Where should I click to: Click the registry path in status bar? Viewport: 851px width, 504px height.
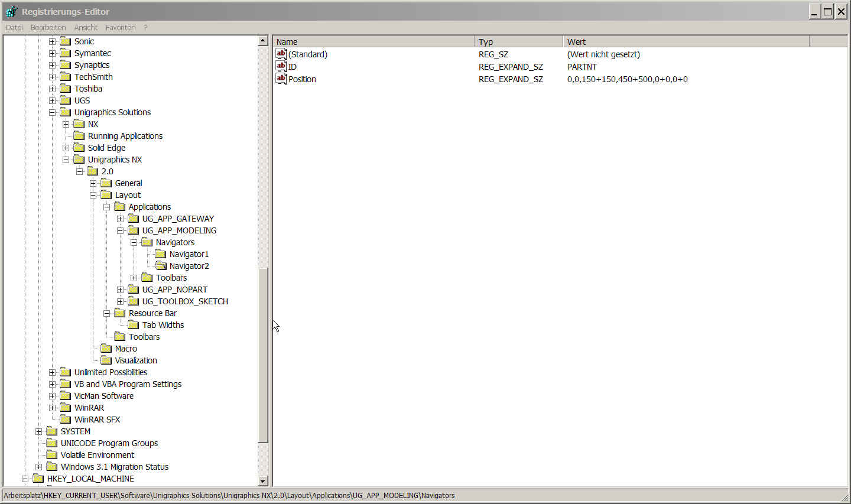click(x=229, y=495)
